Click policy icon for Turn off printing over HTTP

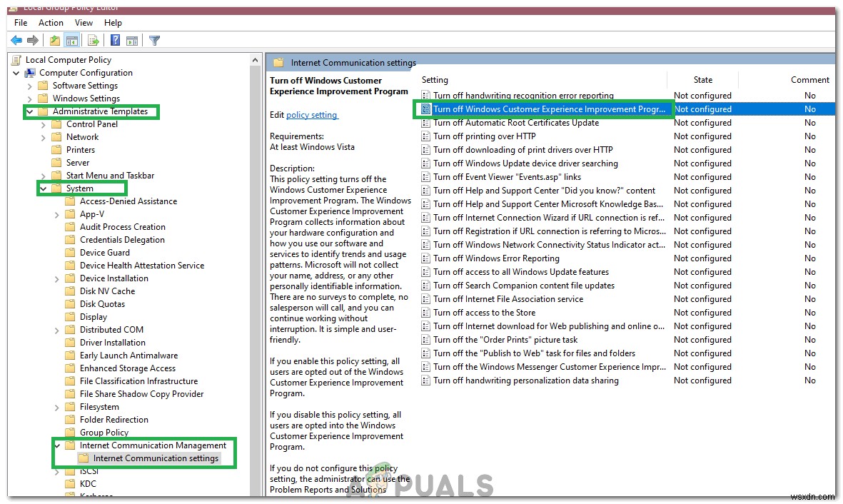(426, 136)
